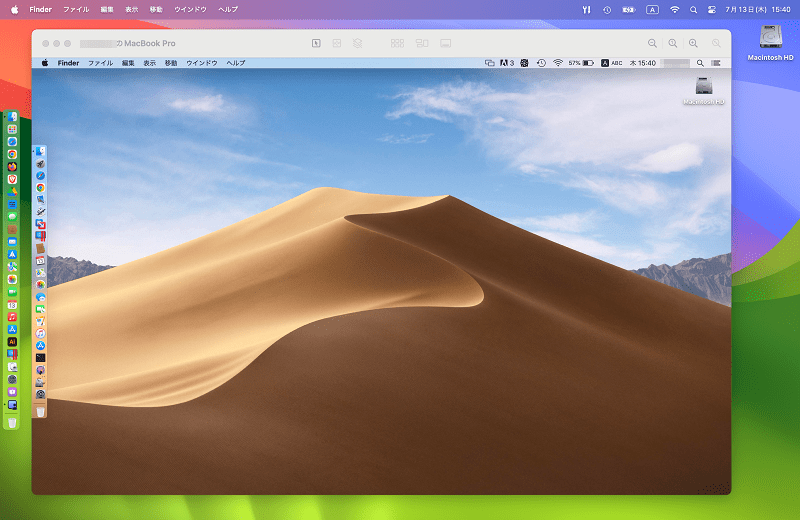Open remote Mac's ヘルプ menu
The height and width of the screenshot is (520, 800).
click(x=236, y=63)
